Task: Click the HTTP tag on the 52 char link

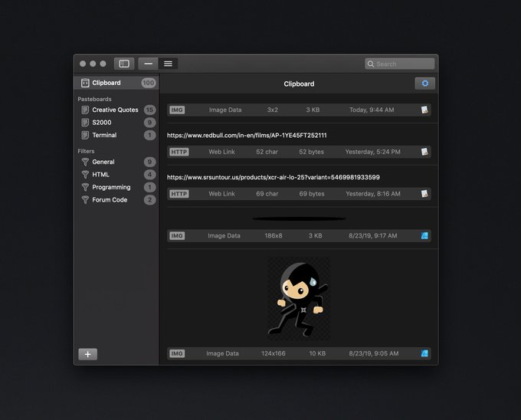Action: pos(179,152)
